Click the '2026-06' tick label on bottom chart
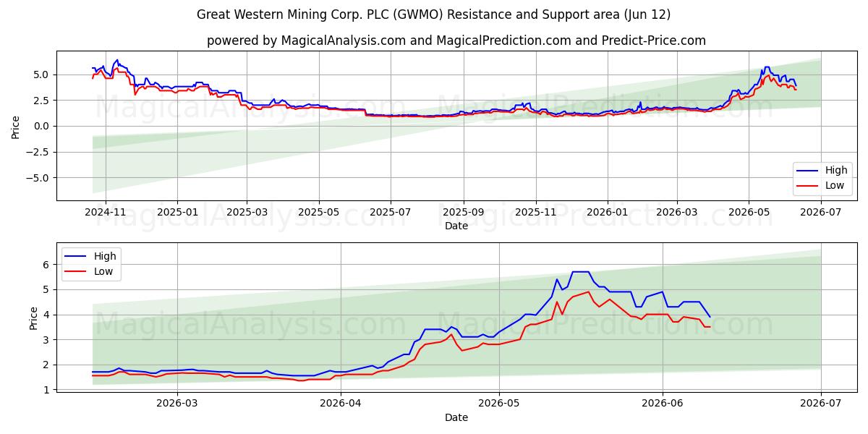This screenshot has width=868, height=434. pyautogui.click(x=663, y=404)
